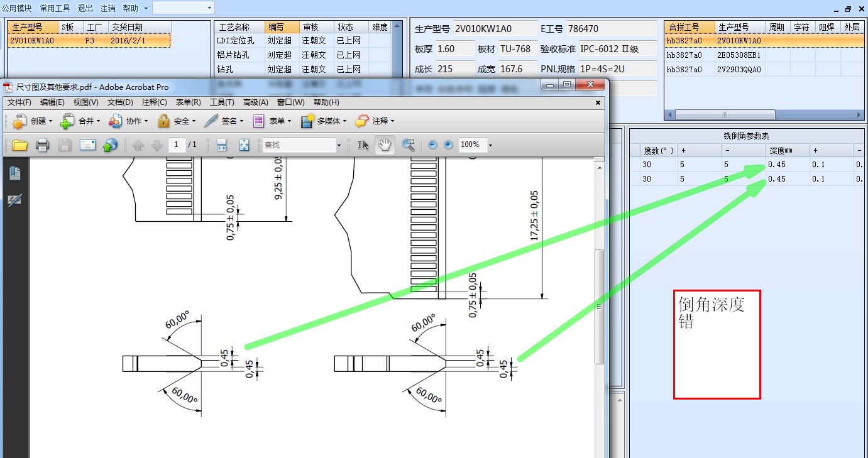Open the zoom percentage dropdown arrow
This screenshot has width=868, height=458.
tap(490, 145)
